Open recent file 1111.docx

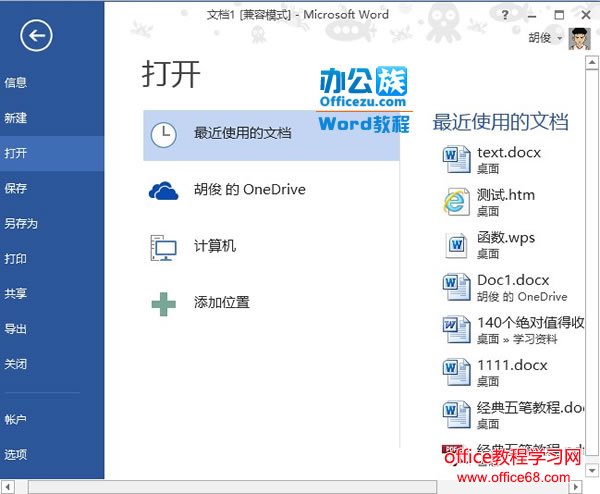coord(512,372)
